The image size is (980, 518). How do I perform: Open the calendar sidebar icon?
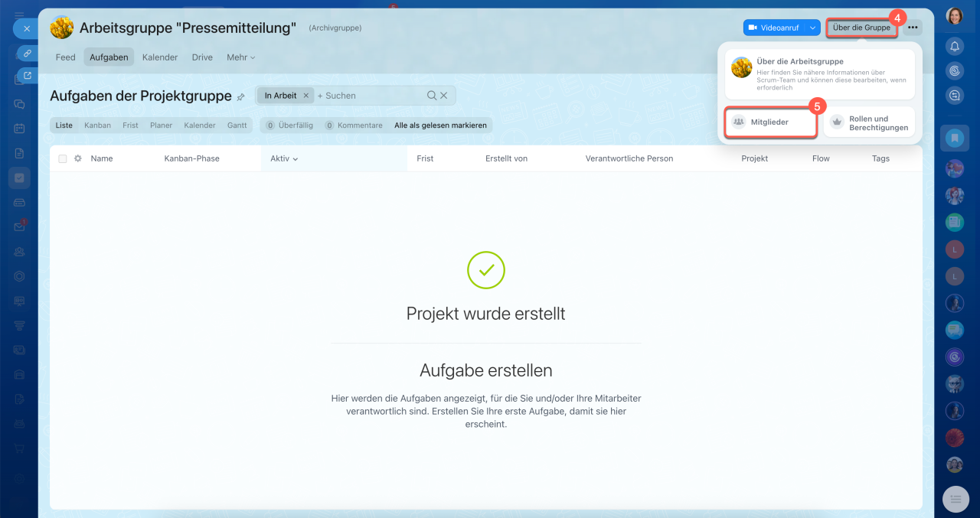(19, 129)
